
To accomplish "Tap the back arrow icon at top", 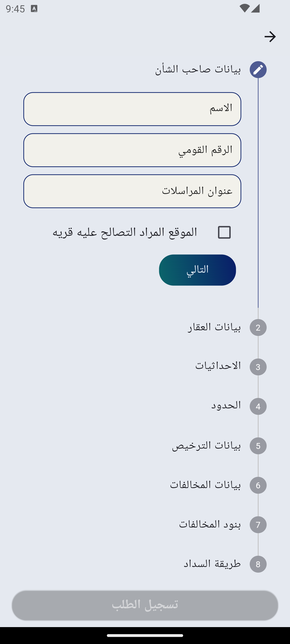I will click(270, 37).
